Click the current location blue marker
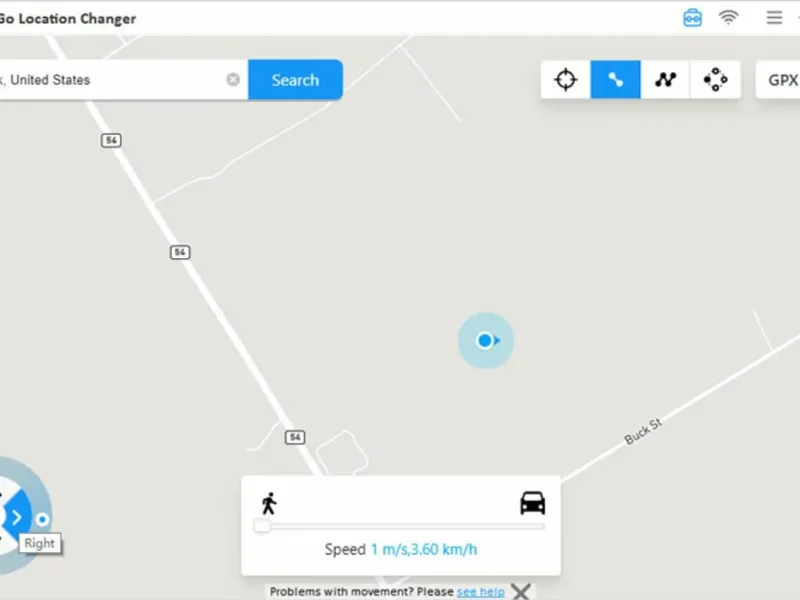 tap(486, 340)
